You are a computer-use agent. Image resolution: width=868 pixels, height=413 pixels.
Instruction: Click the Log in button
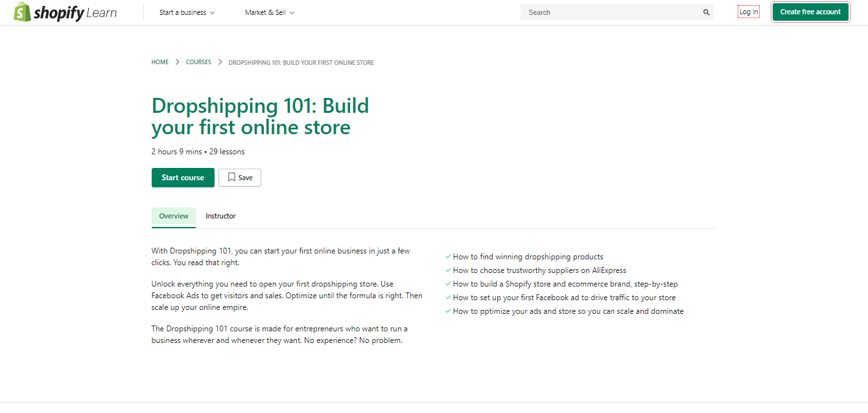[x=748, y=11]
